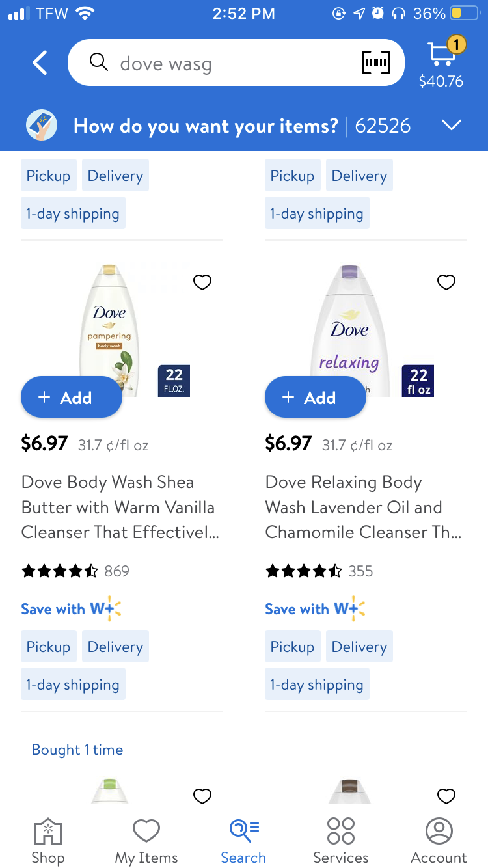Tap the delivery hand-phone icon in banner
488x868 pixels.
coord(42,126)
